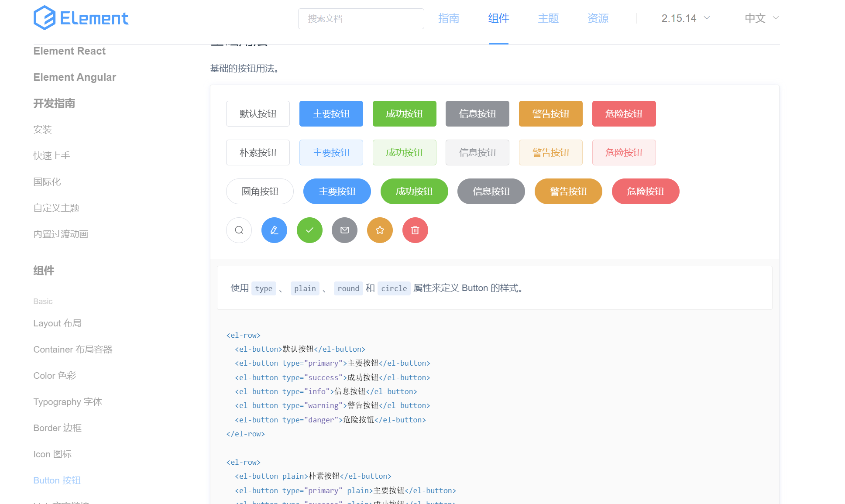Click the red circular trash delete button
The width and height of the screenshot is (845, 504).
pyautogui.click(x=415, y=230)
